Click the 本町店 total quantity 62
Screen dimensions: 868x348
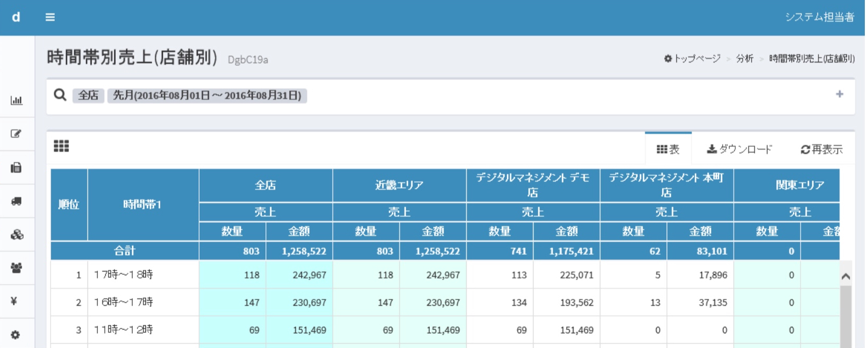tap(655, 251)
